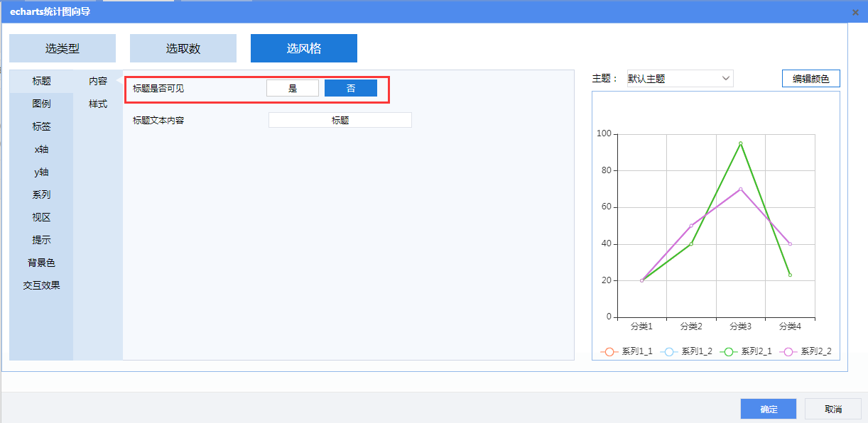Image resolution: width=868 pixels, height=423 pixels.
Task: Click the 标题文本内容 input field
Action: point(340,121)
